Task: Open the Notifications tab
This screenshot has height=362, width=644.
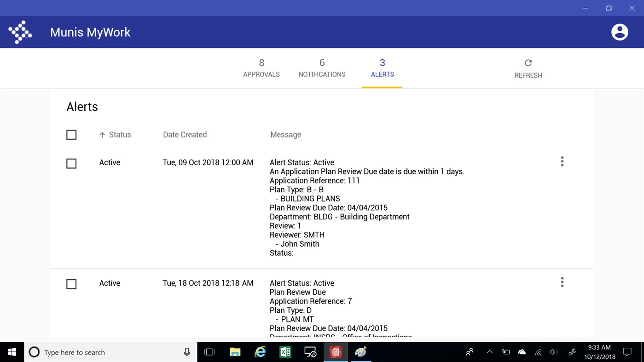Action: (322, 68)
